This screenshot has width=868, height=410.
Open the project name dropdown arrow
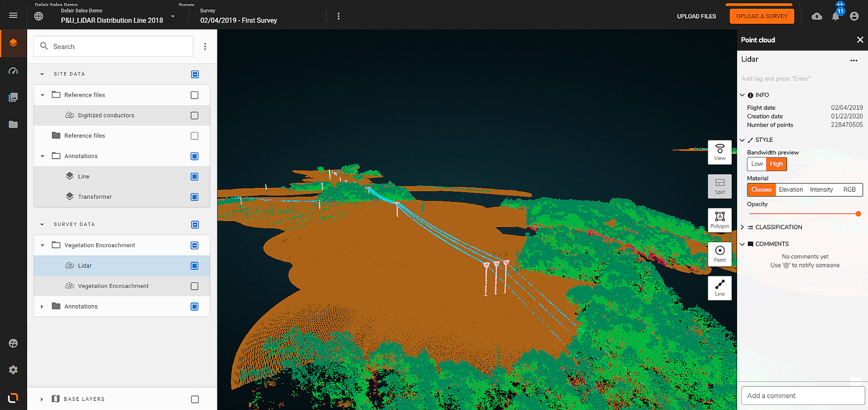click(173, 16)
